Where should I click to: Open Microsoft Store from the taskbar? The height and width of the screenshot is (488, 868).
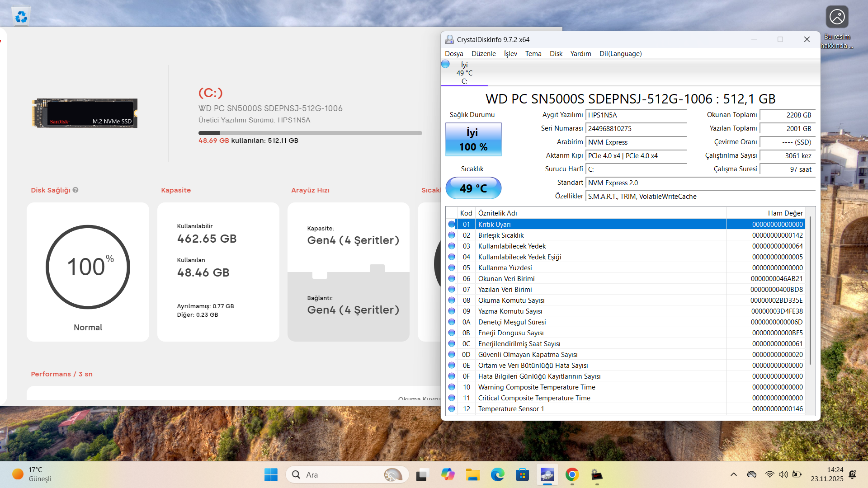(522, 474)
